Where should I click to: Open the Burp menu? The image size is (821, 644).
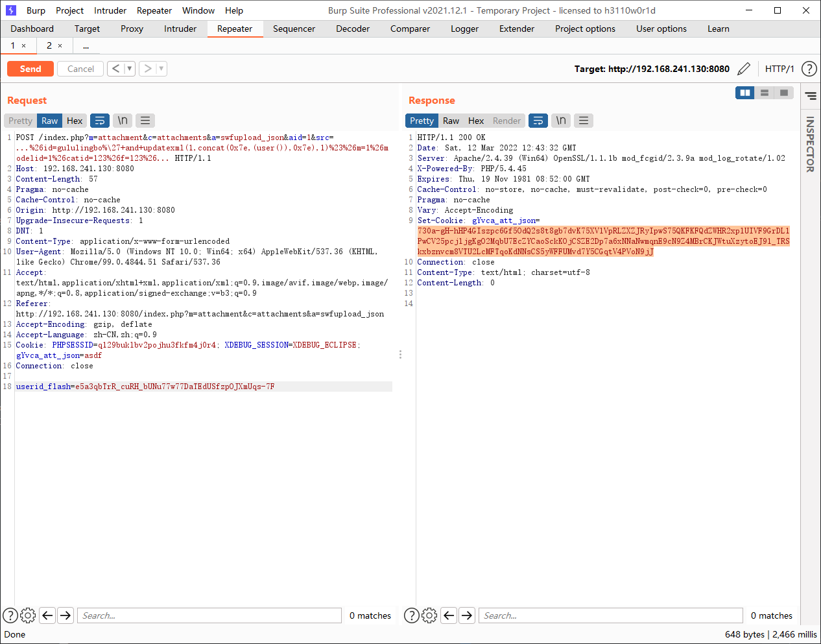click(36, 10)
